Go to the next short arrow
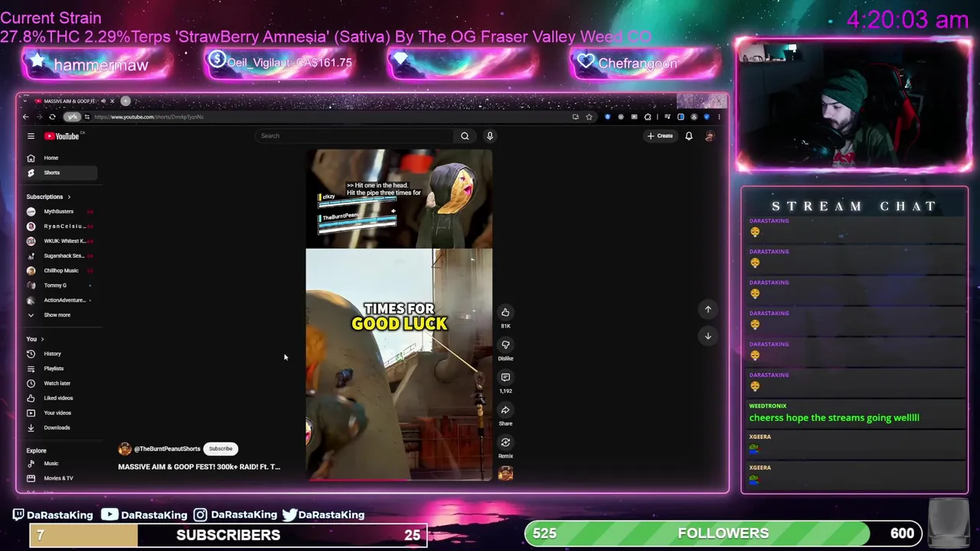The height and width of the screenshot is (551, 980). [x=708, y=336]
